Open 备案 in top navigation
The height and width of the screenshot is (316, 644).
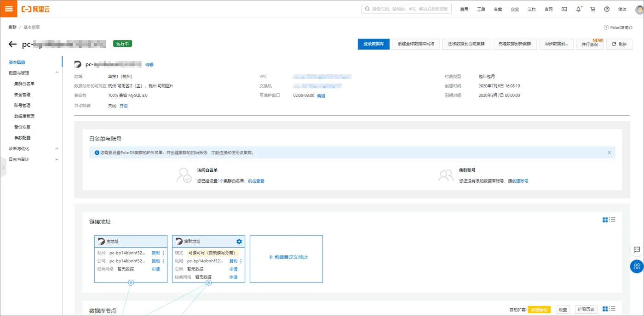click(x=498, y=9)
